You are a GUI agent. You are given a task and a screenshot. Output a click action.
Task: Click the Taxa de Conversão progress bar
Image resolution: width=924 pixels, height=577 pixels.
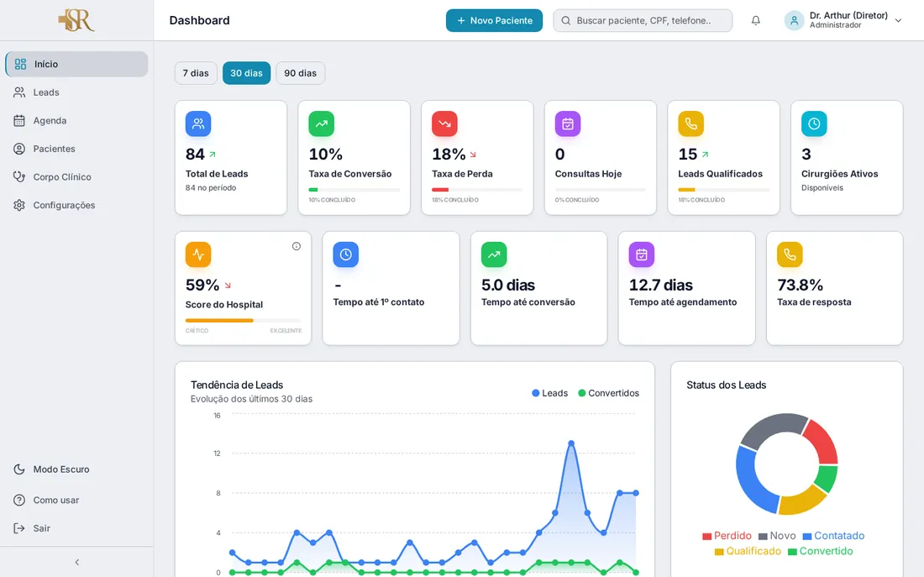pos(354,190)
